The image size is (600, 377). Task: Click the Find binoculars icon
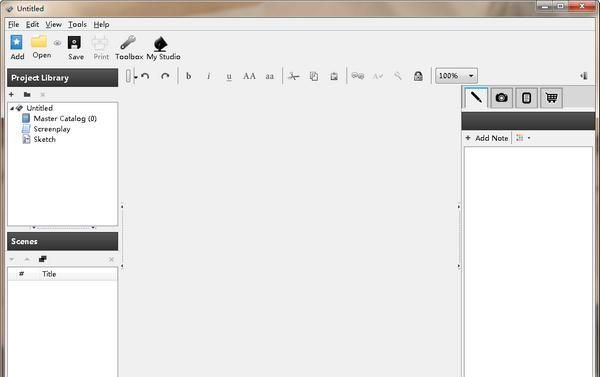click(x=358, y=76)
